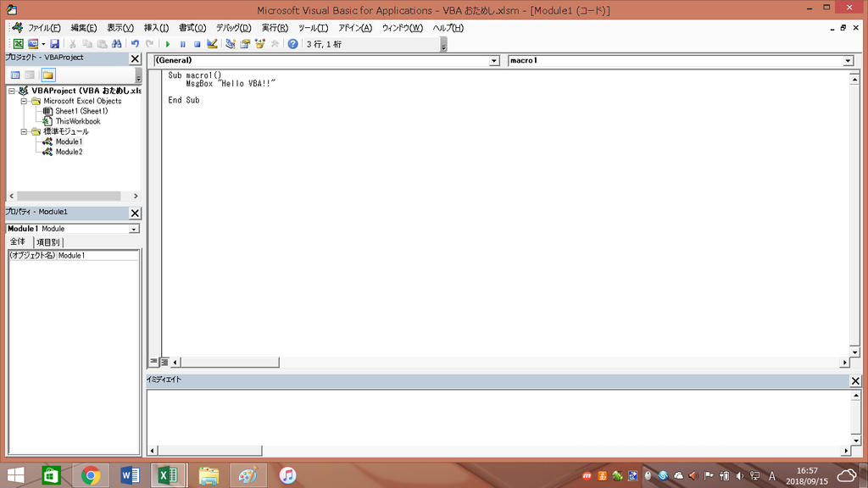This screenshot has width=868, height=488.
Task: Switch to Microsoft Excel view icon
Action: 19,44
